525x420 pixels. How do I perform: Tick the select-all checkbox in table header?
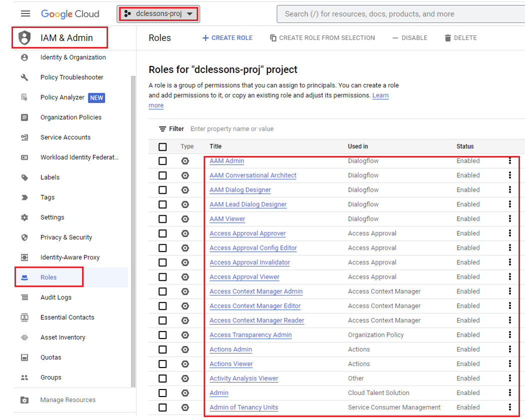pos(162,147)
